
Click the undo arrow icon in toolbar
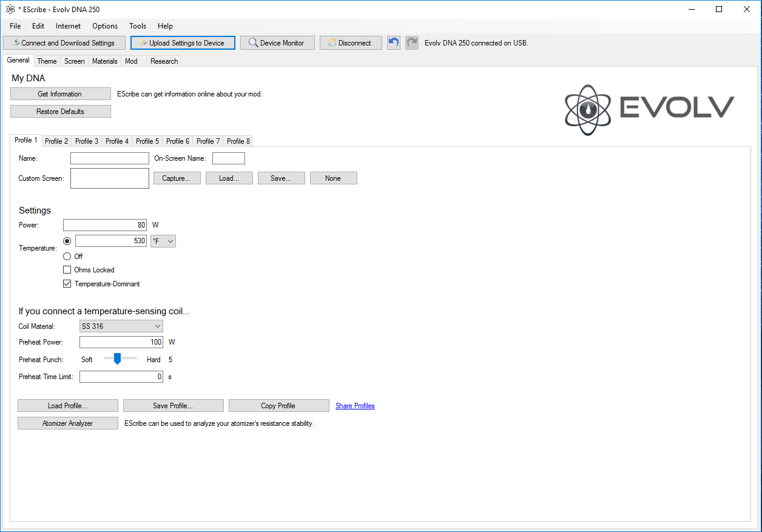[x=394, y=43]
